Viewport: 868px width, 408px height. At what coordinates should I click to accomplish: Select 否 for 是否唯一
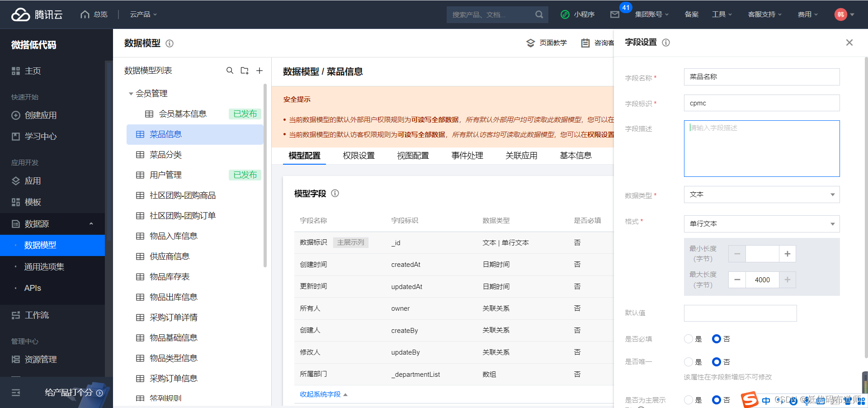(717, 362)
